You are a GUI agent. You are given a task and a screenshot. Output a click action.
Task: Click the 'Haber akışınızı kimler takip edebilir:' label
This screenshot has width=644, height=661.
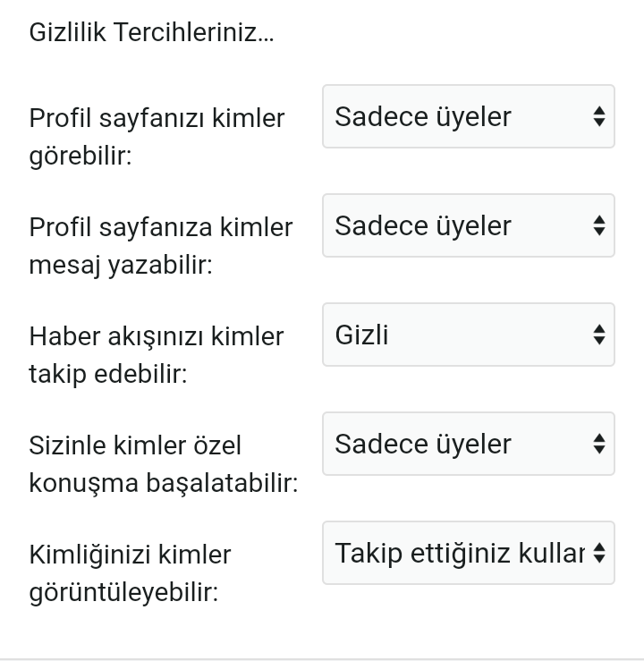(x=156, y=355)
